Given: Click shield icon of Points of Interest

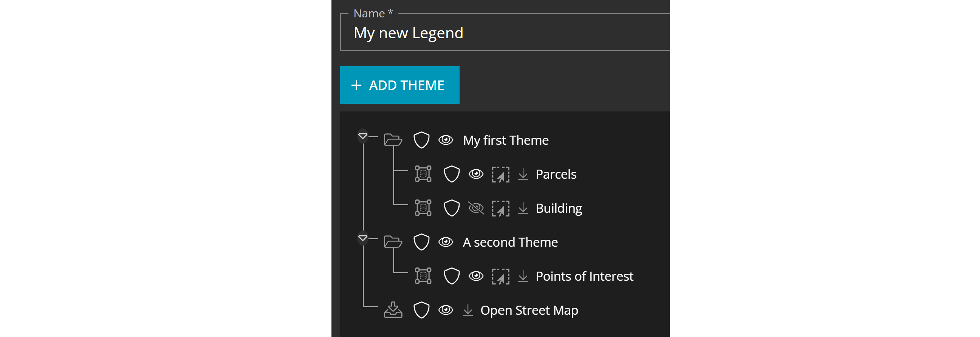Looking at the screenshot, I should [x=452, y=276].
